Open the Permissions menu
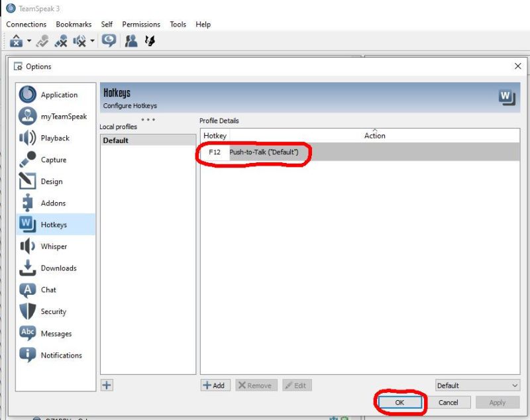The height and width of the screenshot is (420, 530). point(141,25)
